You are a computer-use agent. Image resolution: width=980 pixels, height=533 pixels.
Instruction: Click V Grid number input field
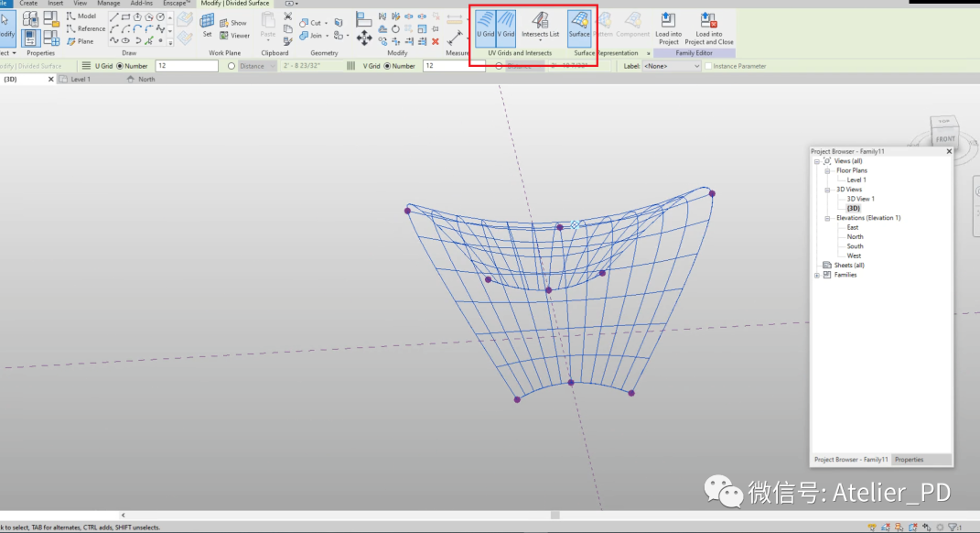(x=454, y=66)
